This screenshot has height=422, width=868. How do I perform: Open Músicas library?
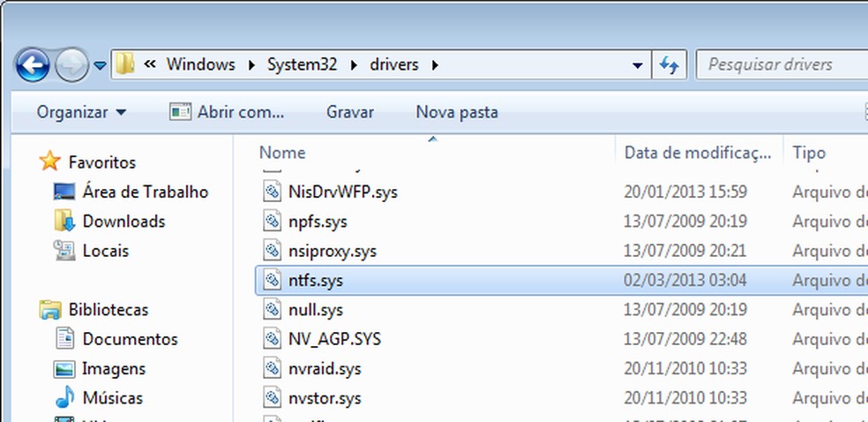112,397
